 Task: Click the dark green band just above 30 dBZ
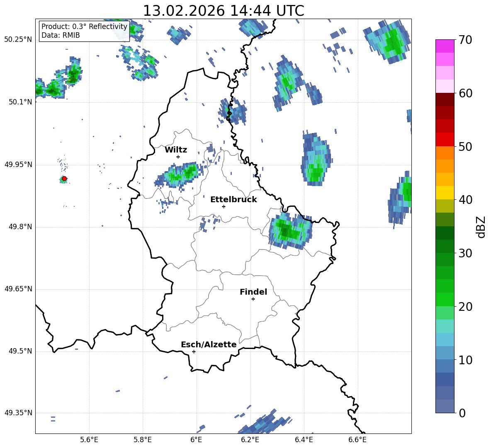(445, 247)
